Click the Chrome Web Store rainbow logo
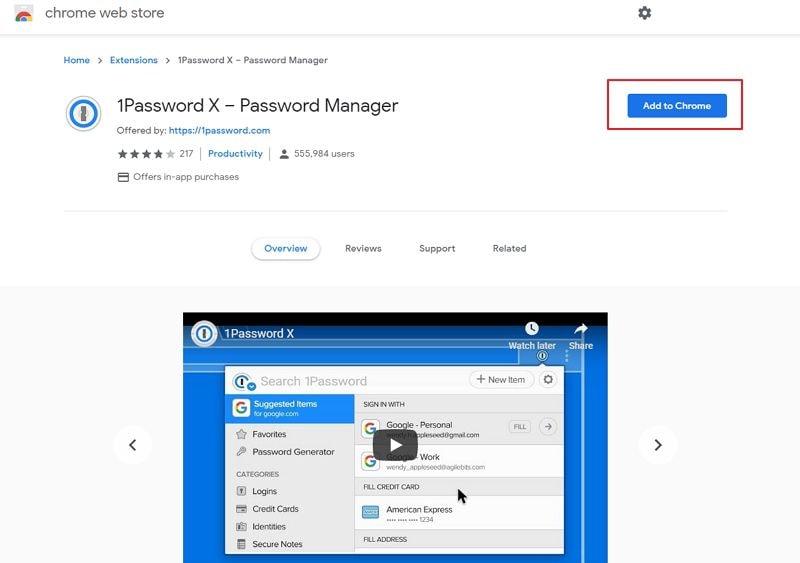Image resolution: width=800 pixels, height=563 pixels. click(23, 13)
